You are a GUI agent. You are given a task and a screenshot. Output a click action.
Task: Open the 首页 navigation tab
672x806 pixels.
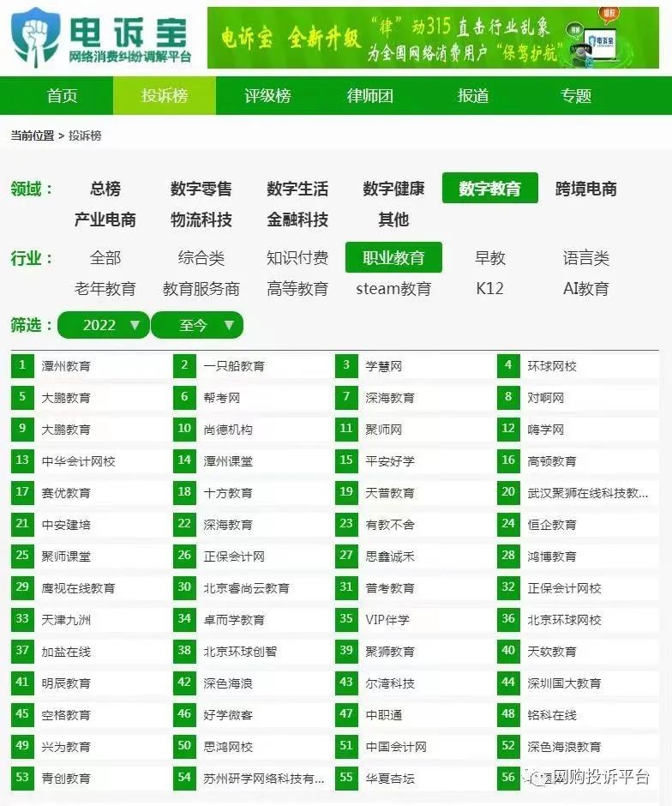point(62,96)
